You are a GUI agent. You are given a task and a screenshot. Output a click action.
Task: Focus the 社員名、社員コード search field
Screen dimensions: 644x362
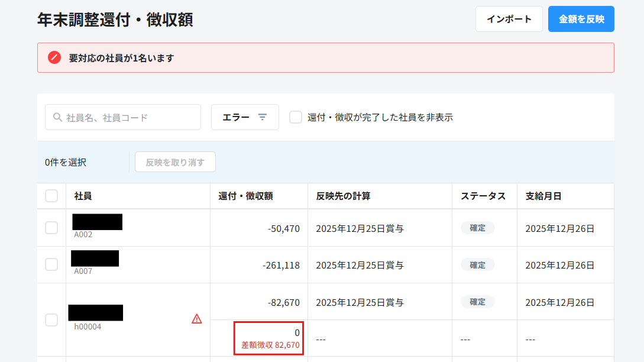(x=130, y=117)
